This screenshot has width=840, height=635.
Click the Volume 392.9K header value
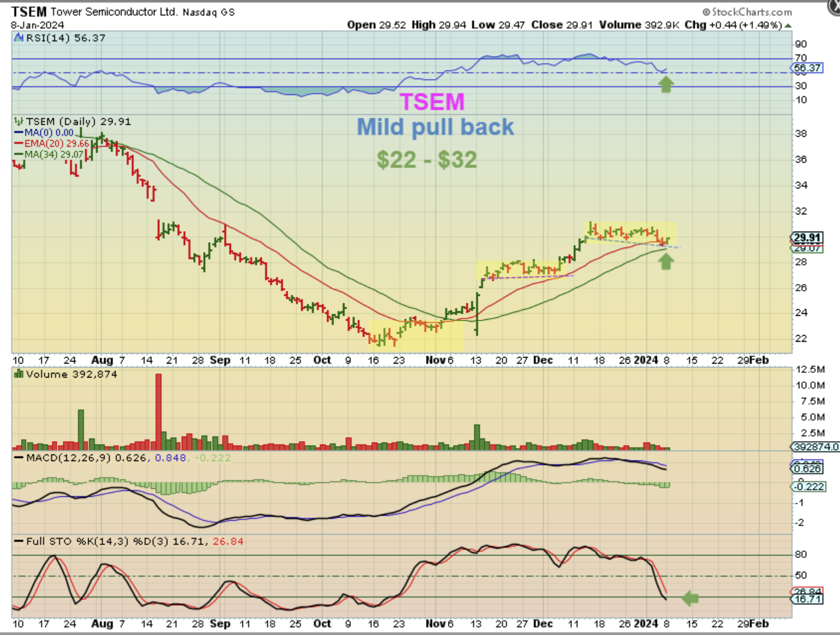click(x=639, y=25)
